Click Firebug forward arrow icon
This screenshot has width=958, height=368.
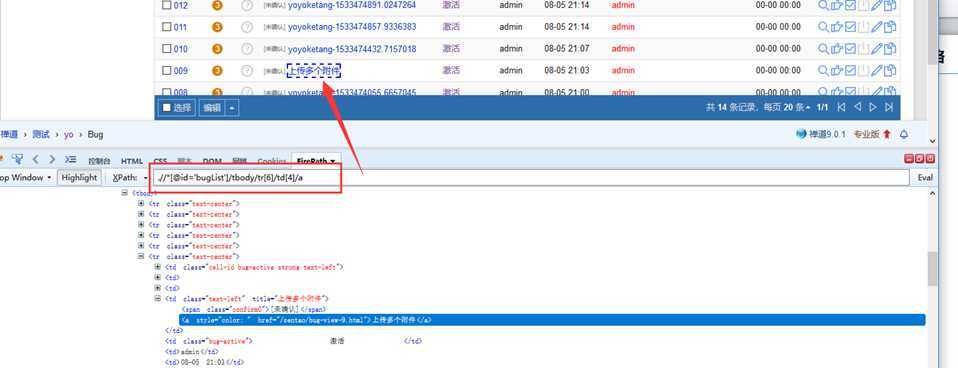52,159
